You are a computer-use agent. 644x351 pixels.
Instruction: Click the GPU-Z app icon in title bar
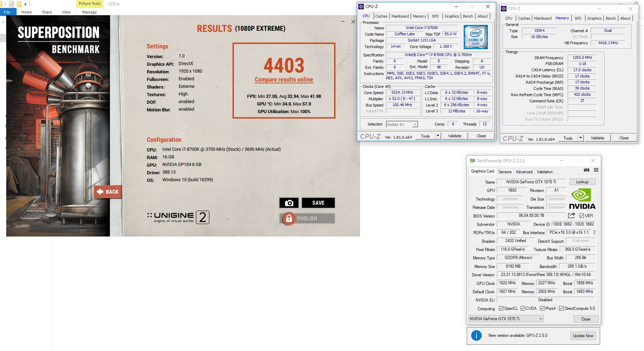[472, 160]
